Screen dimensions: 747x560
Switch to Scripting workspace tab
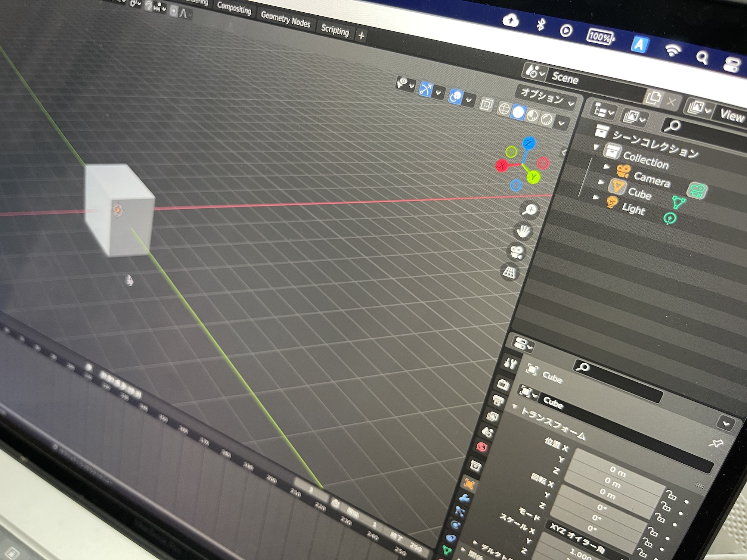pos(335,31)
